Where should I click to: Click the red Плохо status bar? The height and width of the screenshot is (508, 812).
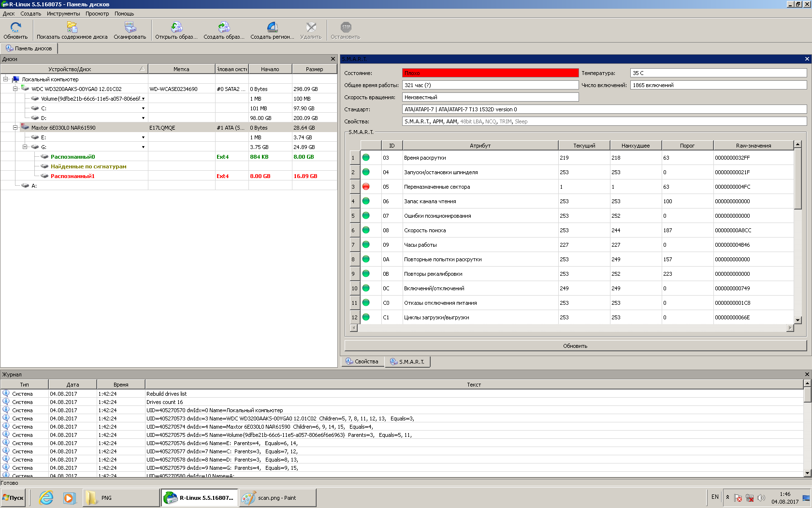(x=490, y=73)
